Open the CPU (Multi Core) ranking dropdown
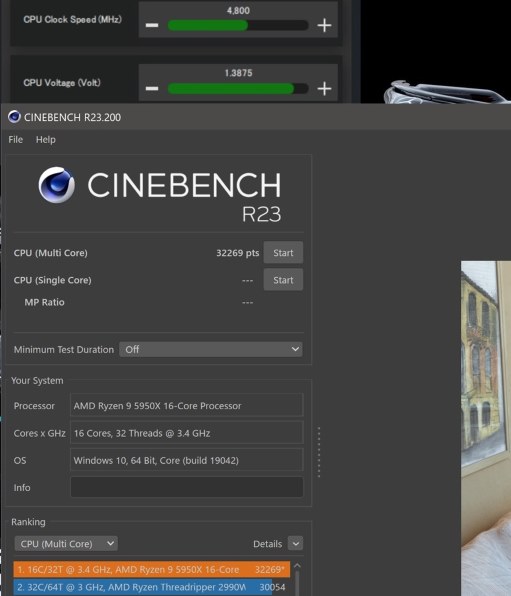 tap(66, 544)
